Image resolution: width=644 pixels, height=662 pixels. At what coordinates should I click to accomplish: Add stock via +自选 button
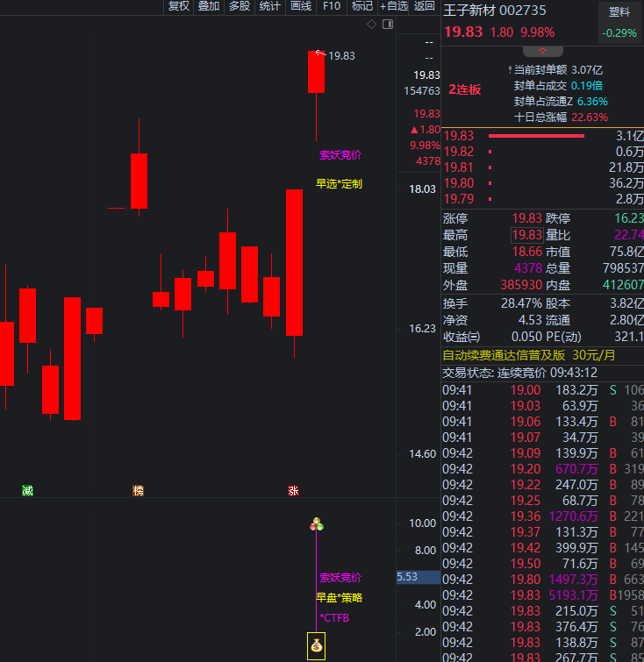[394, 6]
